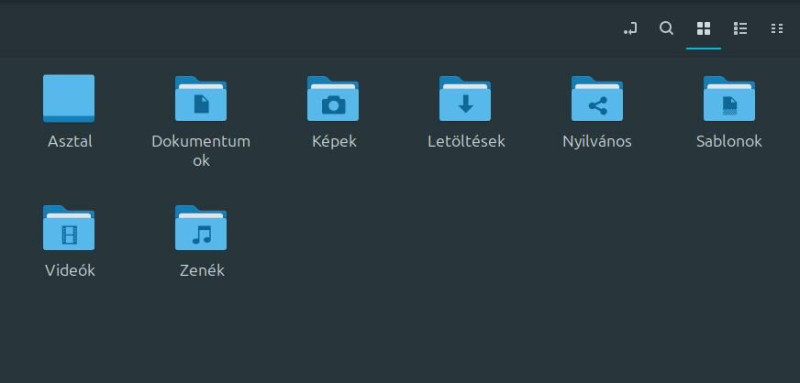
Task: Click the Dokumentumok text label
Action: coord(201,151)
